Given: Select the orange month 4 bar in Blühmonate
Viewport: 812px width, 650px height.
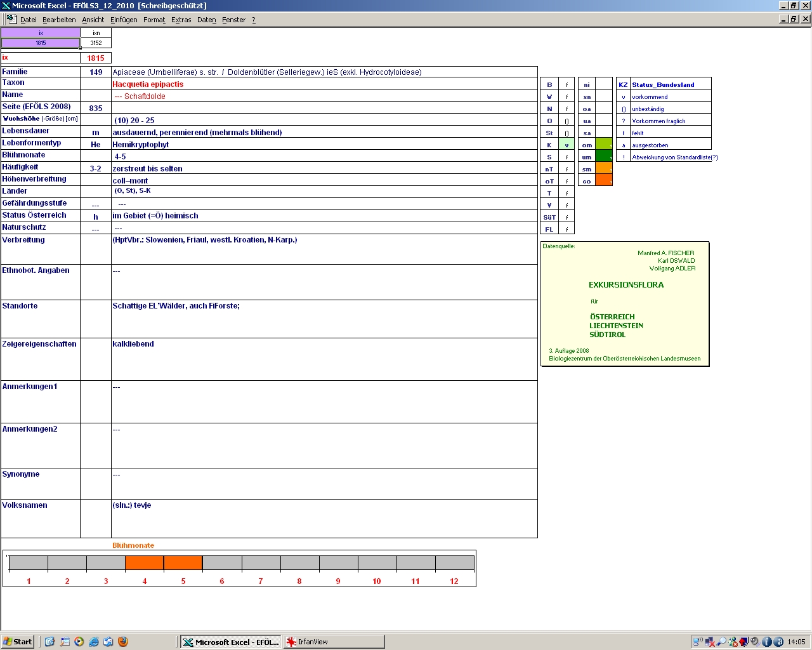Looking at the screenshot, I should click(x=145, y=563).
